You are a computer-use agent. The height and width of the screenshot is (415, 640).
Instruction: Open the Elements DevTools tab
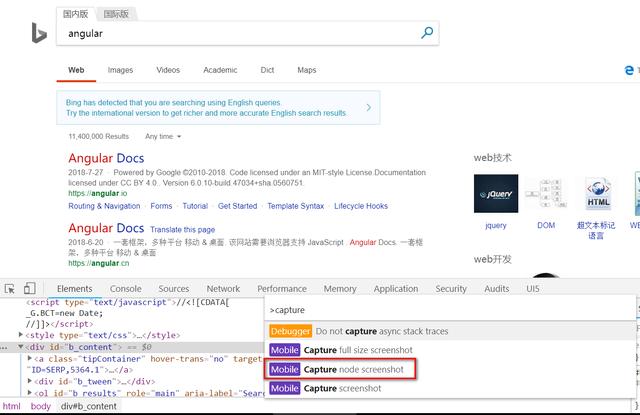tap(75, 289)
